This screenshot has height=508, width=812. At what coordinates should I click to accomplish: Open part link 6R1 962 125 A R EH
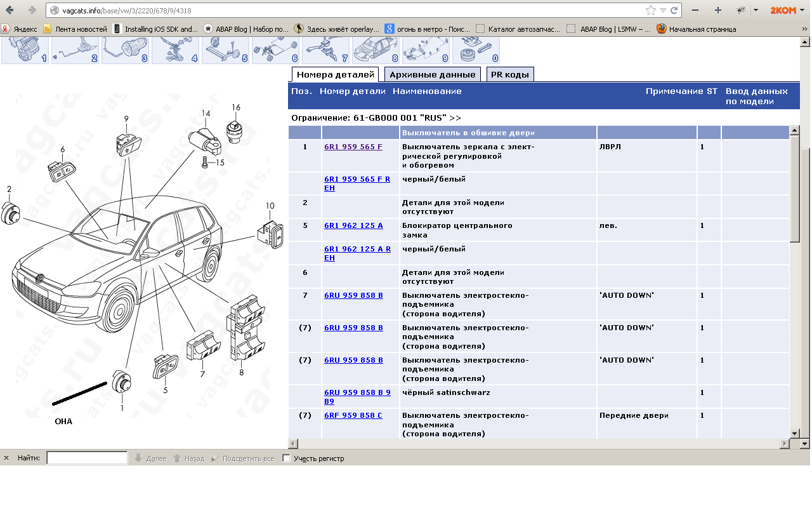pos(357,253)
